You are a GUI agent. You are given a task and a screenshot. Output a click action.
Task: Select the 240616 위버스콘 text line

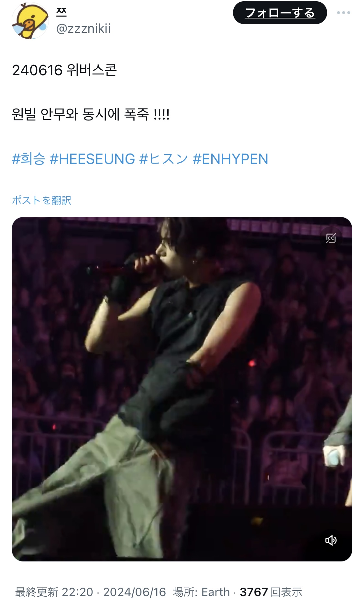pos(64,70)
